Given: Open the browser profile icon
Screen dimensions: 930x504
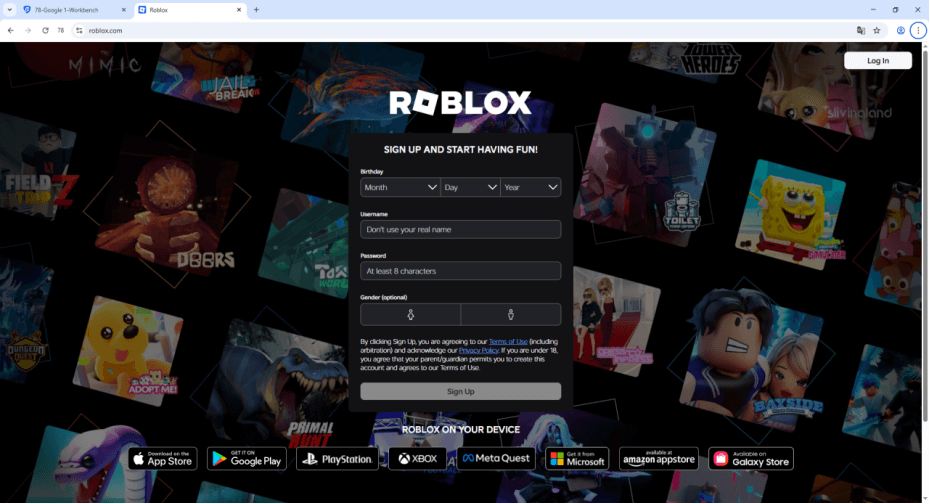Looking at the screenshot, I should point(900,30).
